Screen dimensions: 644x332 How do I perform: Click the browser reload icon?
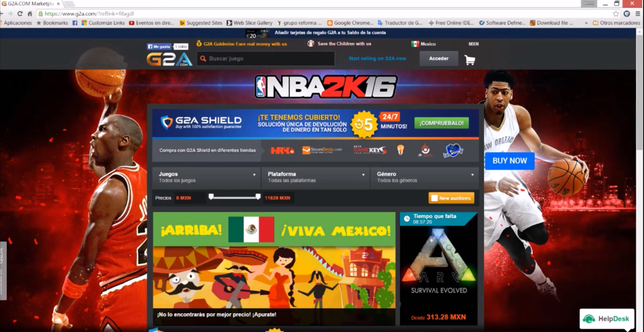[x=20, y=13]
